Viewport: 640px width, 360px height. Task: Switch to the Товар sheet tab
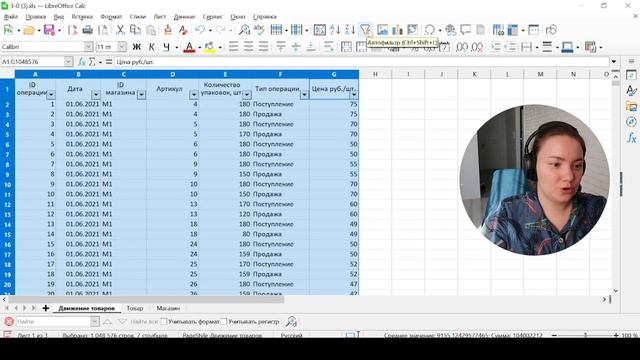(x=135, y=308)
